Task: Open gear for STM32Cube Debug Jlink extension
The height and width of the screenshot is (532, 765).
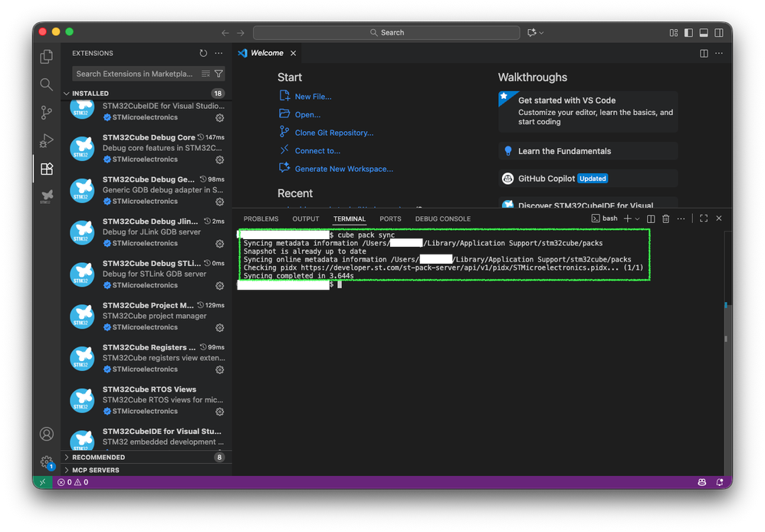Action: click(x=220, y=244)
